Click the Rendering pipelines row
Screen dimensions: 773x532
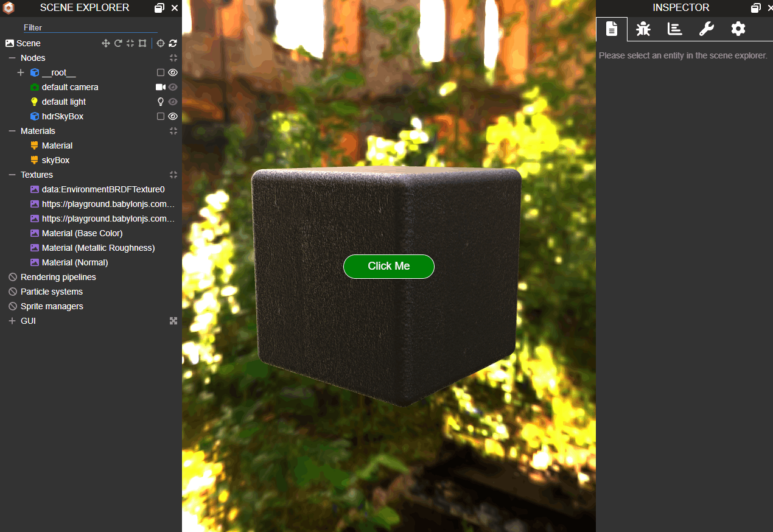coord(58,277)
